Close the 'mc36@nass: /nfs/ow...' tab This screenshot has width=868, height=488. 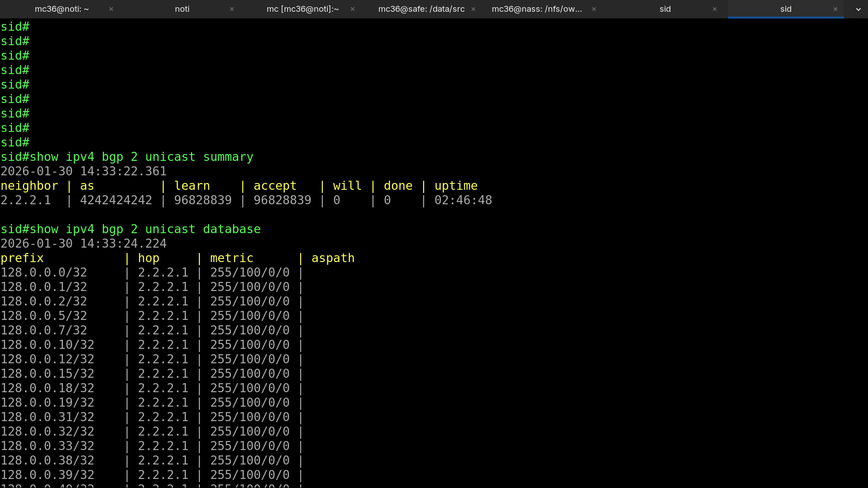(594, 9)
